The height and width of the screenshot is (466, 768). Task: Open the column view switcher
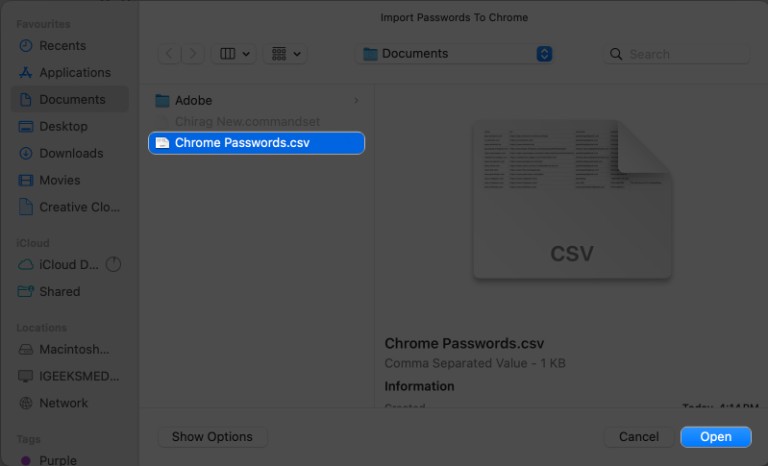point(236,54)
